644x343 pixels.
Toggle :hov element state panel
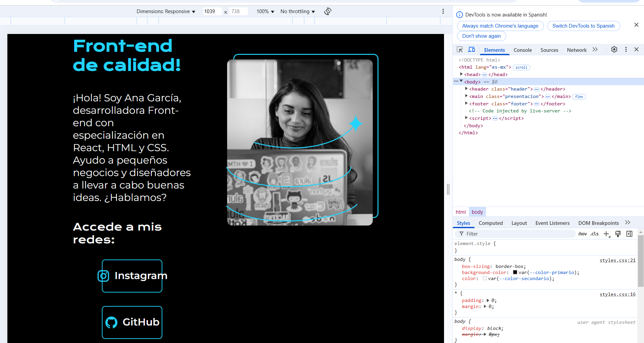pos(582,234)
